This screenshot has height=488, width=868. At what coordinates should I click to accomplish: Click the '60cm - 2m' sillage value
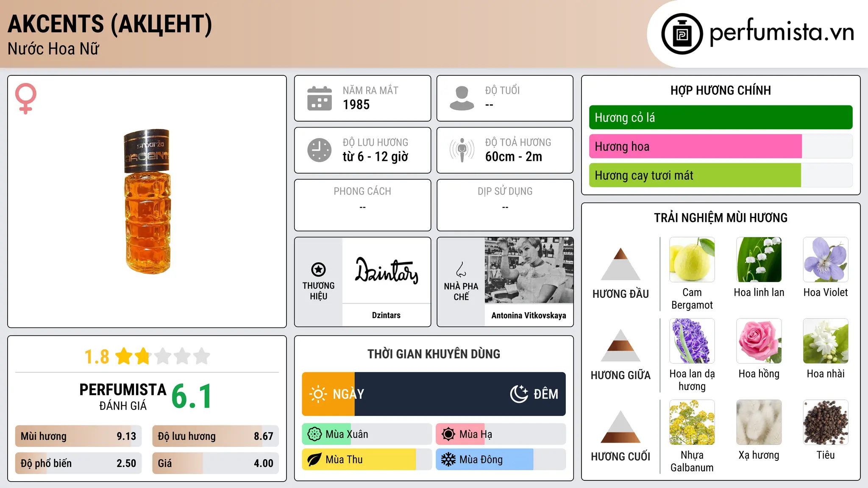(x=514, y=156)
